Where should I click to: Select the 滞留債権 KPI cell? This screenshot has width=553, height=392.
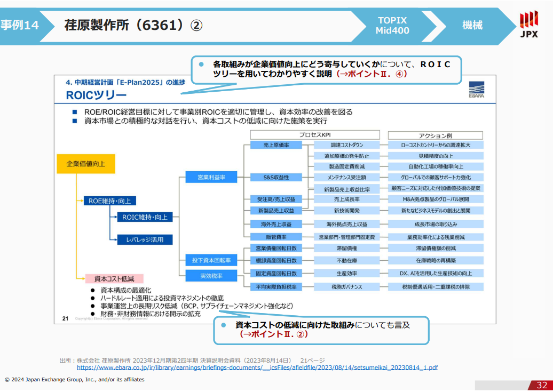point(346,248)
